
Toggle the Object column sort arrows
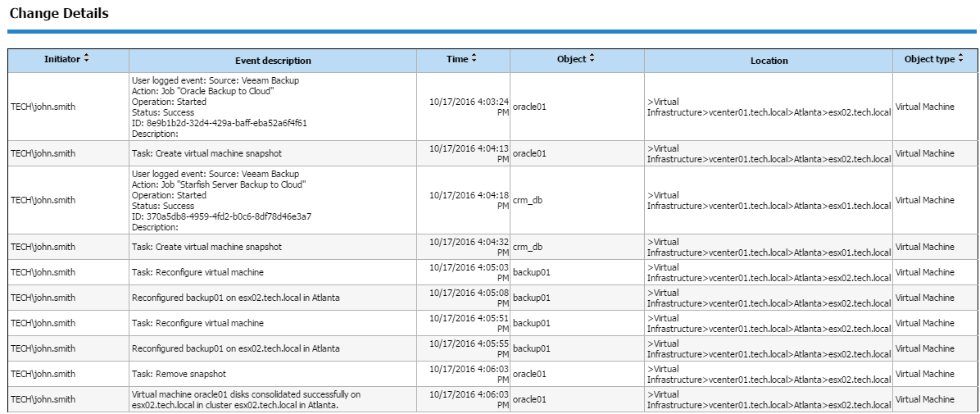point(592,58)
